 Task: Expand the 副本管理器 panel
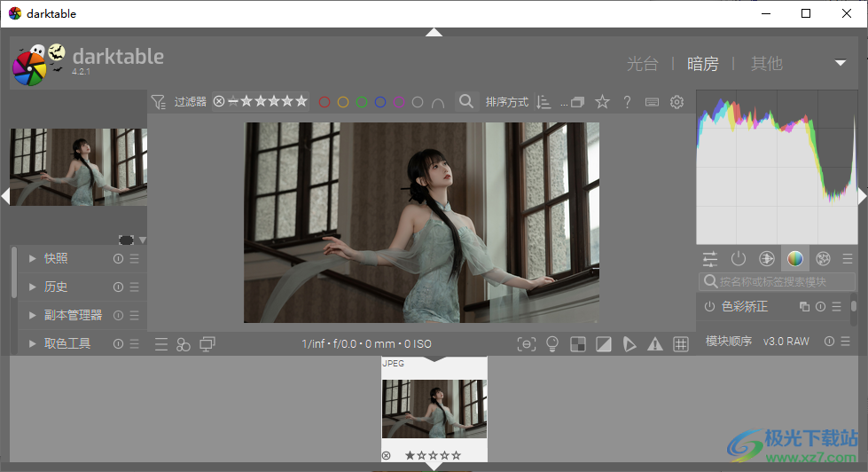(x=32, y=315)
